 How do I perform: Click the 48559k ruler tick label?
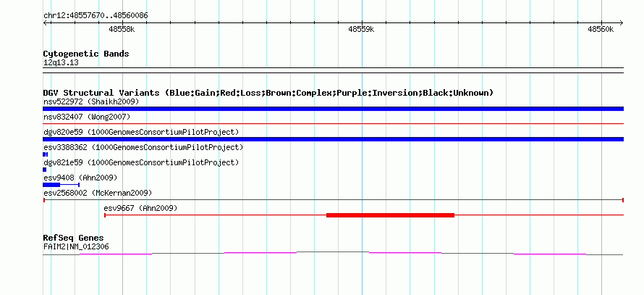click(361, 29)
